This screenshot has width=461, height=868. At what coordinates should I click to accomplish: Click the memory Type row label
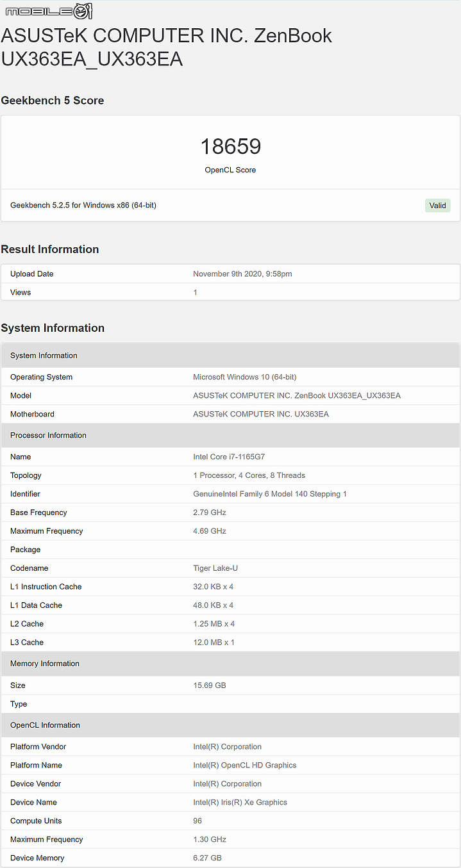(19, 705)
